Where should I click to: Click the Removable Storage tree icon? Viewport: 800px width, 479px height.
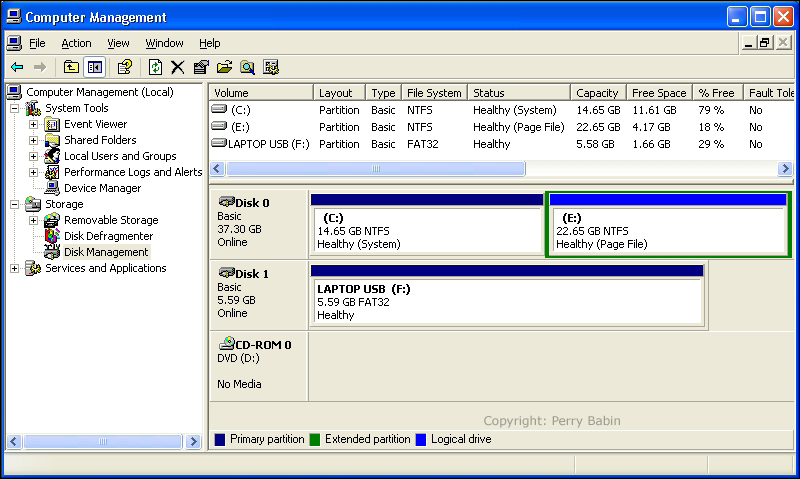[x=52, y=220]
